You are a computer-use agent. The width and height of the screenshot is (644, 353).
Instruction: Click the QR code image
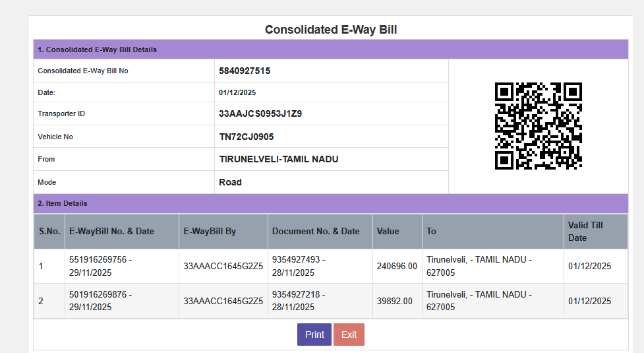(538, 126)
